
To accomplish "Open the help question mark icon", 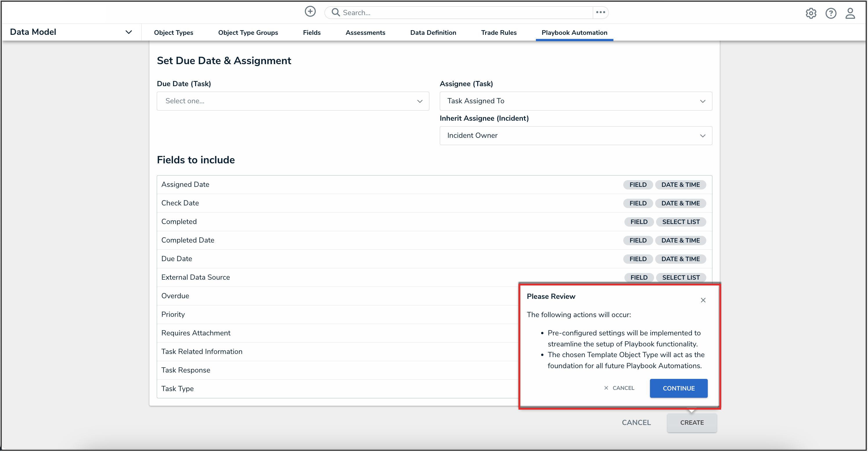I will 831,13.
